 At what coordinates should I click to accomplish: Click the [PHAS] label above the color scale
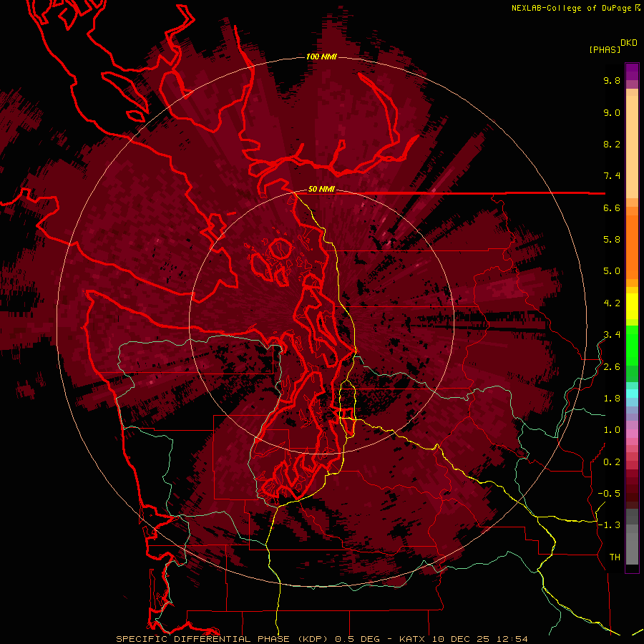pos(605,49)
